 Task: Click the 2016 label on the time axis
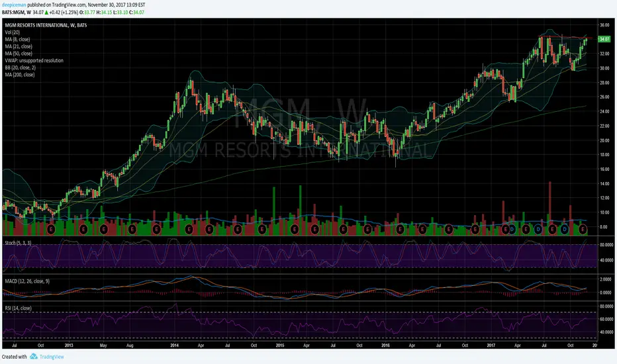pyautogui.click(x=385, y=345)
